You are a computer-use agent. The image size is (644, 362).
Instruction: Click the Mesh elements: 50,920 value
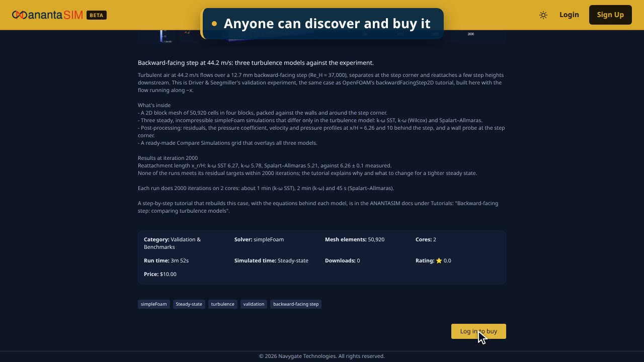[355, 239]
